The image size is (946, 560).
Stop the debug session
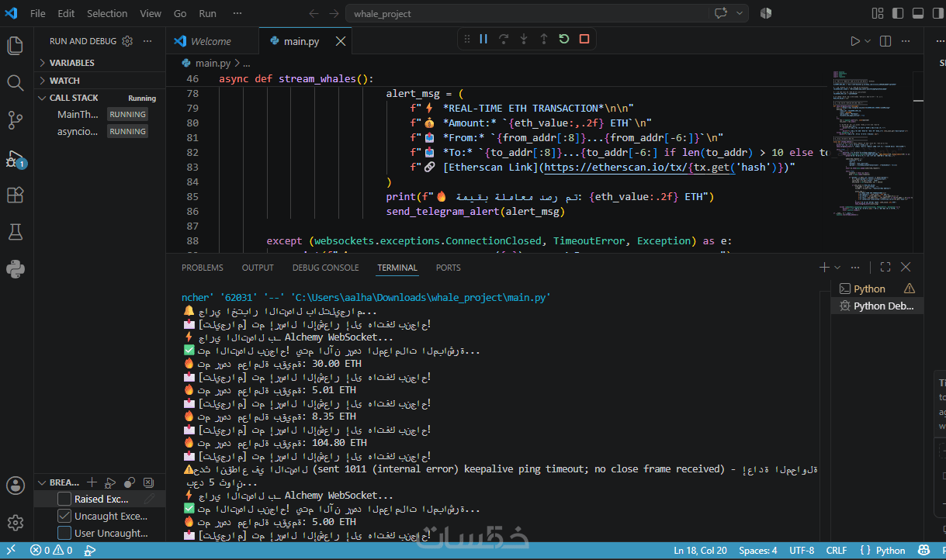(x=584, y=39)
